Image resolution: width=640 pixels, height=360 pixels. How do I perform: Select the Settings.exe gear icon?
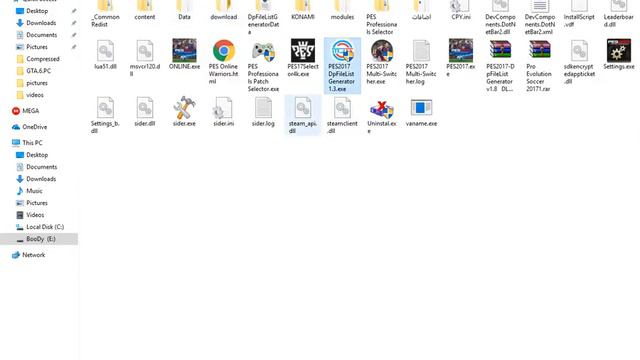(619, 51)
